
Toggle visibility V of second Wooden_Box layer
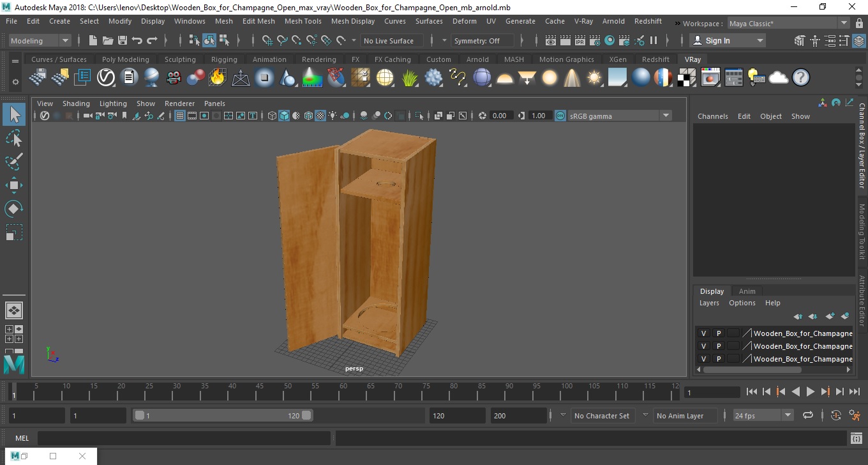click(703, 346)
